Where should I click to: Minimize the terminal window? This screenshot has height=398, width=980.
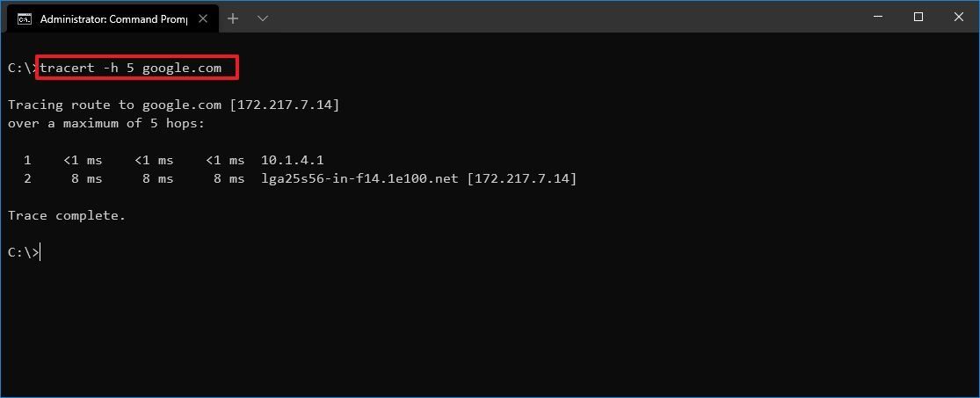point(878,18)
